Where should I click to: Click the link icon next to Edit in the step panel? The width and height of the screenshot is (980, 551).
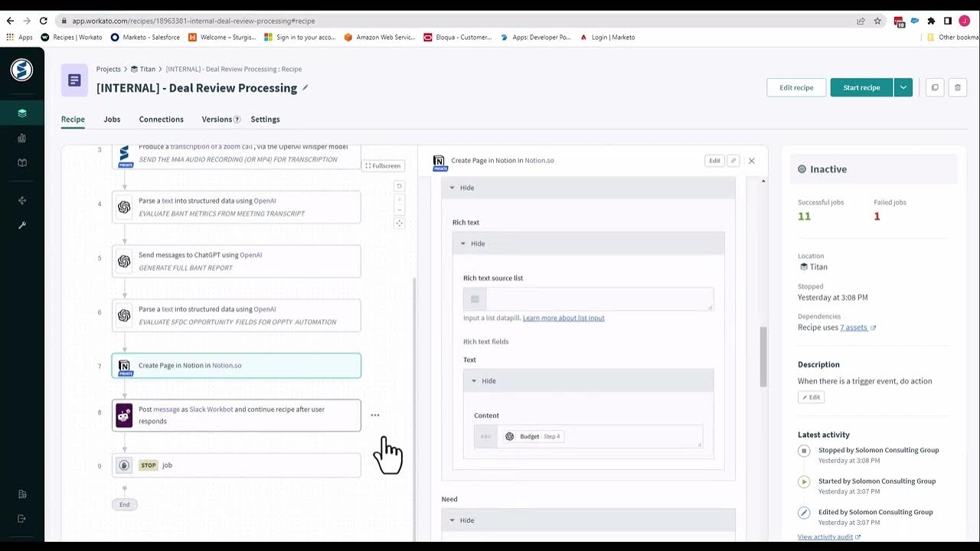pos(733,161)
